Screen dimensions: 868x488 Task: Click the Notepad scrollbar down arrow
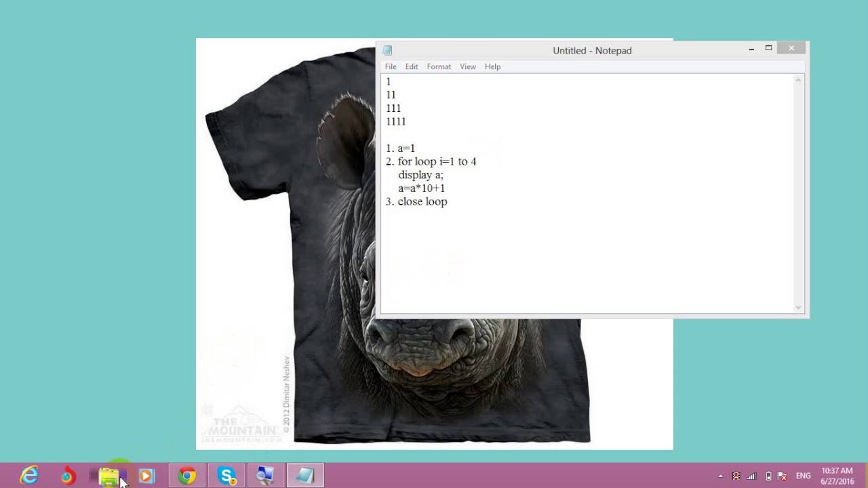click(798, 308)
